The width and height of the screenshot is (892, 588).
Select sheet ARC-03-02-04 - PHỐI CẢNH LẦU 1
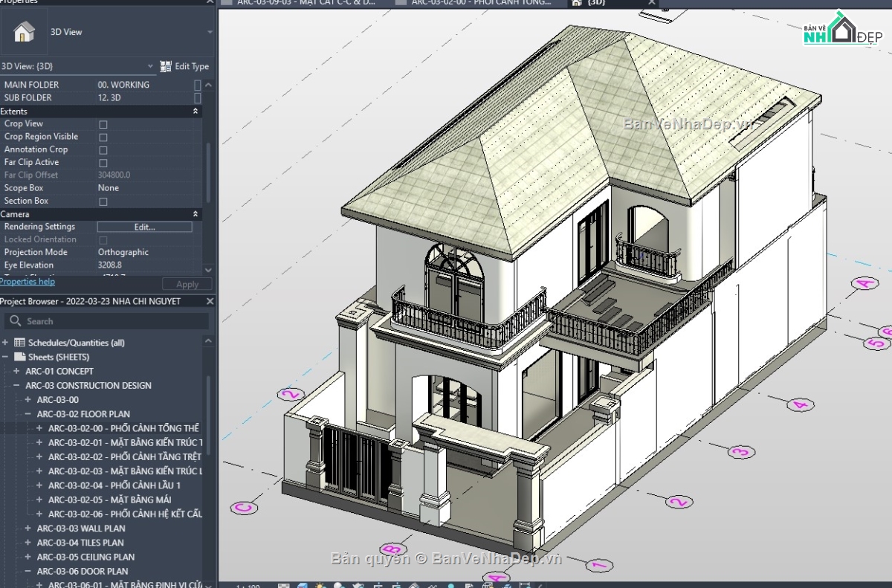click(x=114, y=485)
